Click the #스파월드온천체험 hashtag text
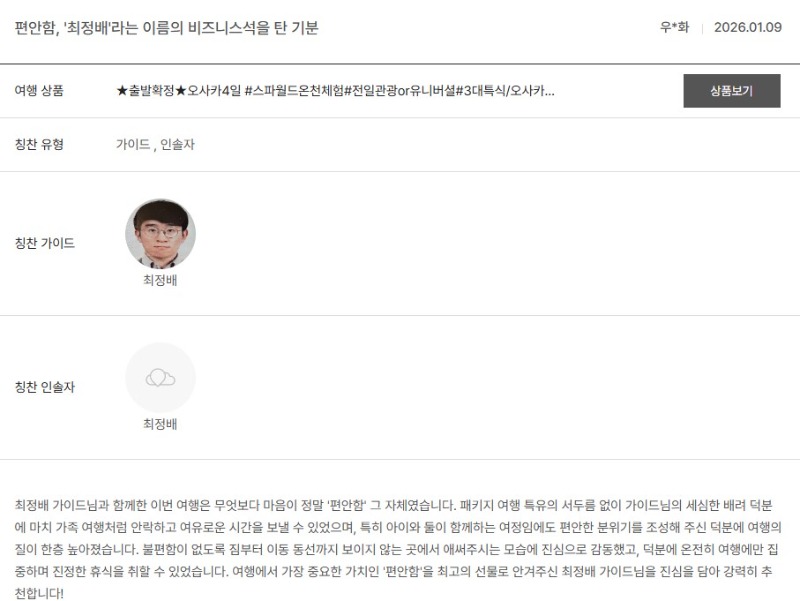Viewport: 800px width, 601px height. tap(294, 91)
